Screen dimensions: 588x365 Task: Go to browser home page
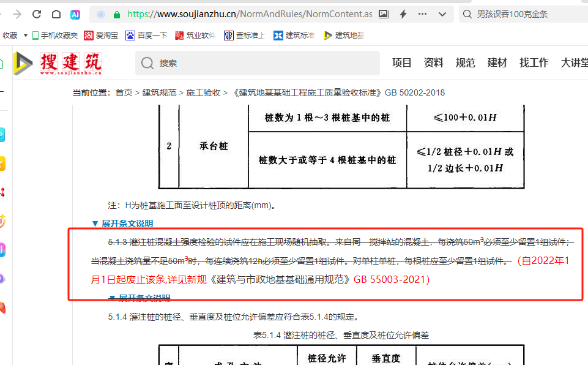coord(56,14)
